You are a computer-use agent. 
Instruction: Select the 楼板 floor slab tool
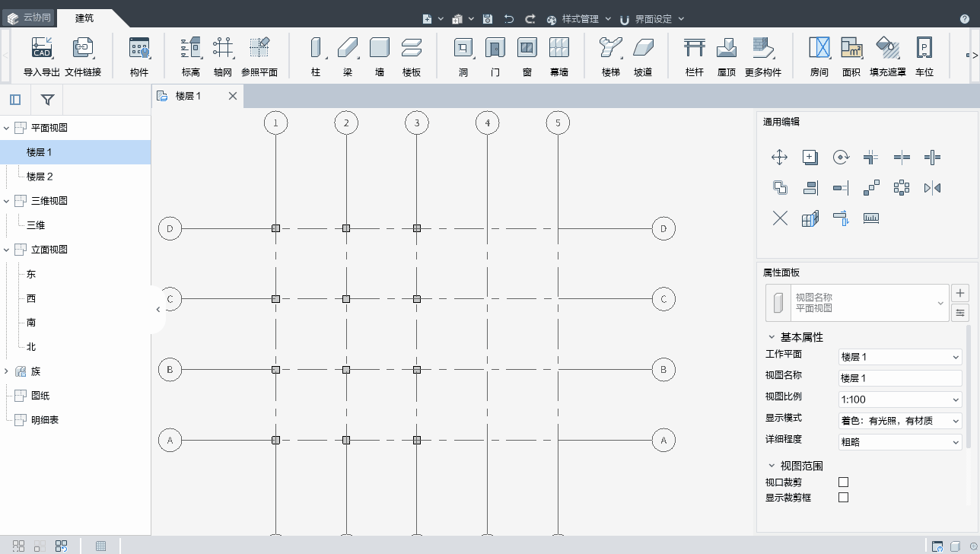click(412, 56)
